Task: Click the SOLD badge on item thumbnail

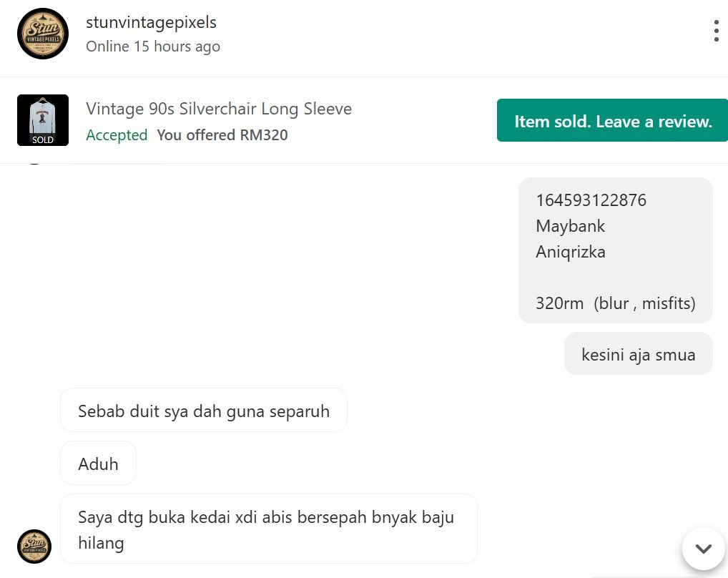Action: (43, 139)
